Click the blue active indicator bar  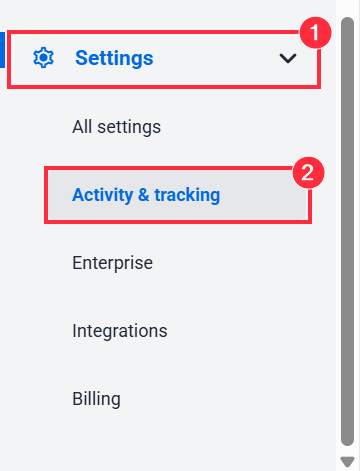point(2,50)
